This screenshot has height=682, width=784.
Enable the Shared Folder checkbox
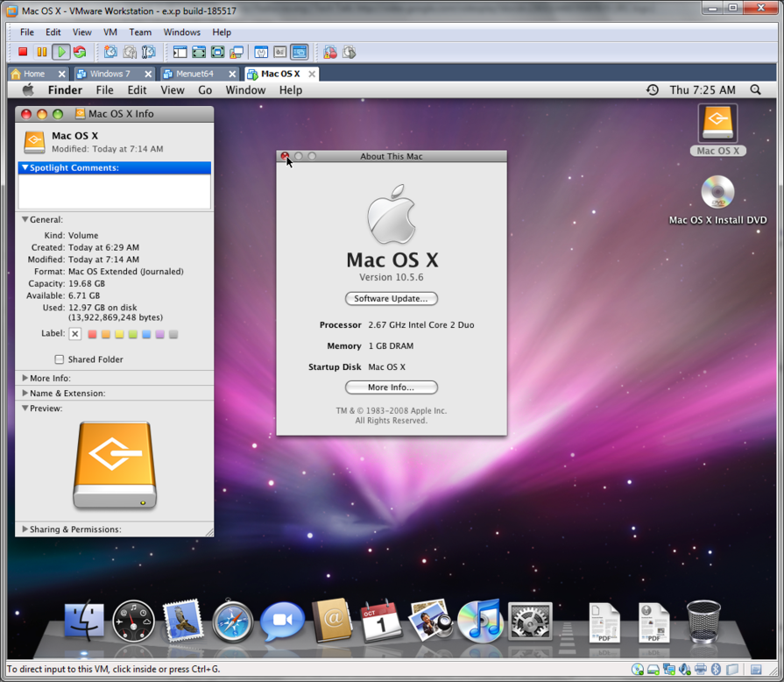point(60,359)
